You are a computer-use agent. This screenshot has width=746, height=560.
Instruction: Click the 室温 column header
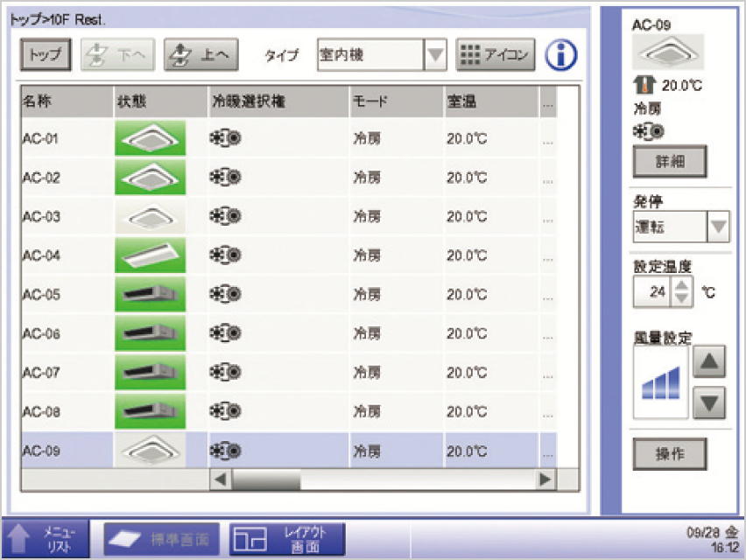coord(491,101)
